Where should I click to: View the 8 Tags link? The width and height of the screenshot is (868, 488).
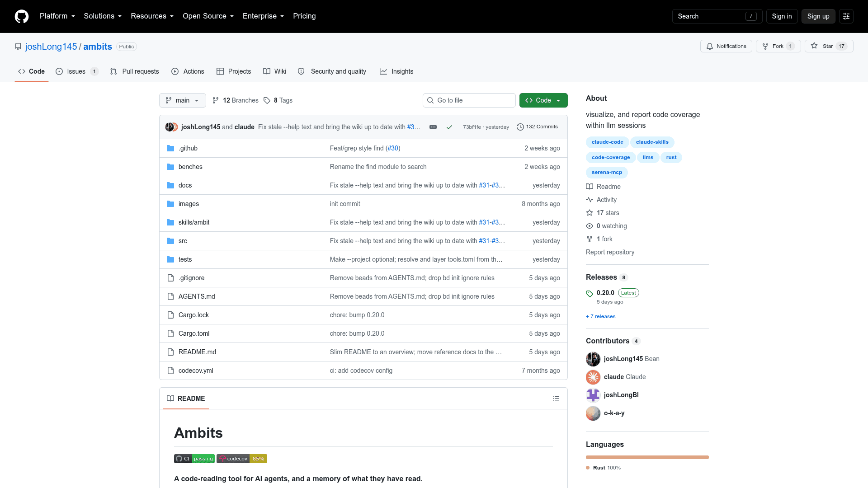click(278, 100)
